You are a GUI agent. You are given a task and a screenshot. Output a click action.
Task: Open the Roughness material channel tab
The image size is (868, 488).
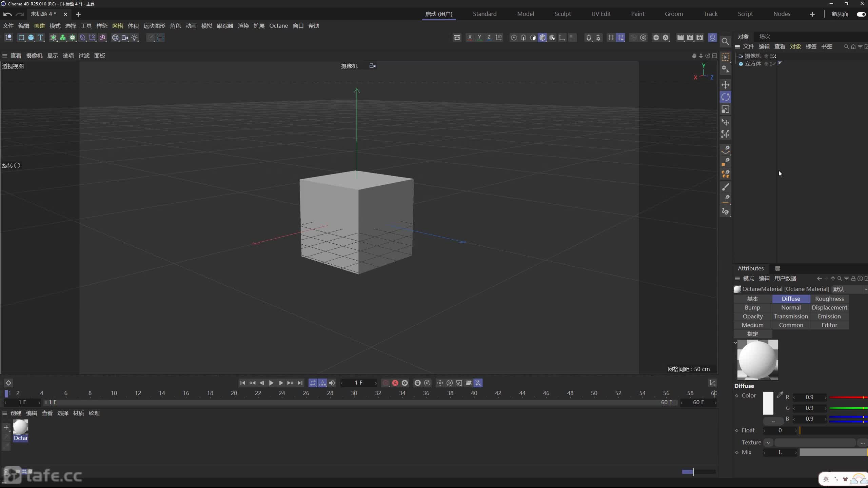tap(829, 299)
